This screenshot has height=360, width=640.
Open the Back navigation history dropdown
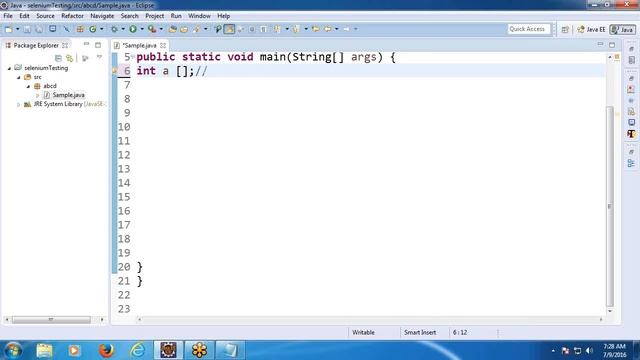[x=336, y=29]
